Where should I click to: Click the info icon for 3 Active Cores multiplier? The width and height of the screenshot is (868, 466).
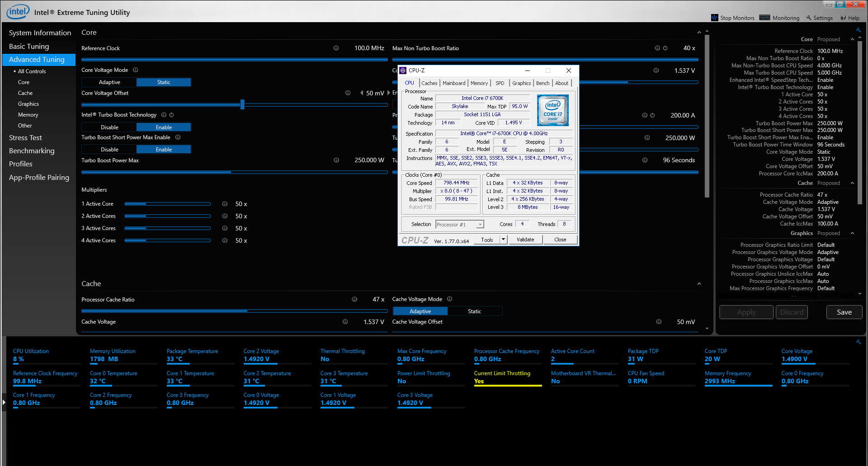click(x=225, y=228)
